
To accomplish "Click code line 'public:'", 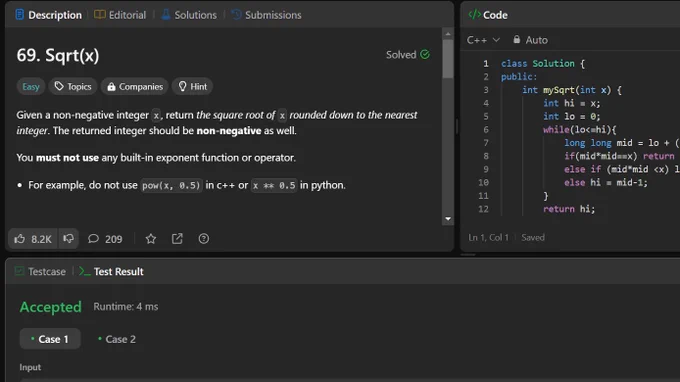I will 519,77.
